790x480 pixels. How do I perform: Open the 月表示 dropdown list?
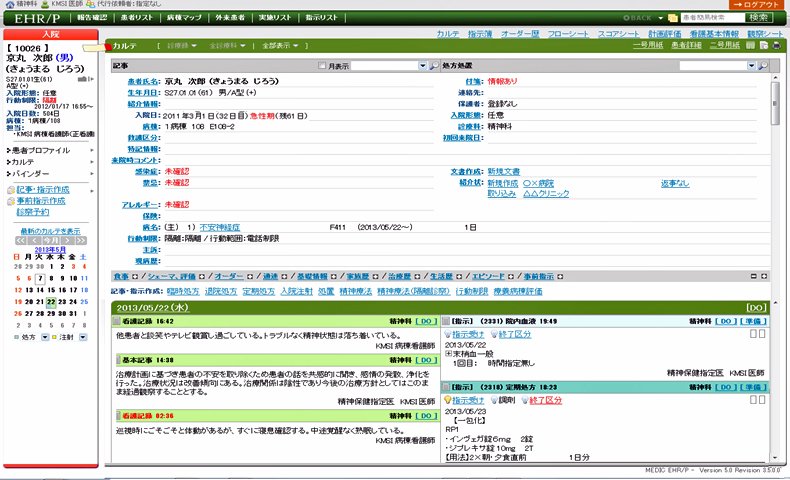422,66
